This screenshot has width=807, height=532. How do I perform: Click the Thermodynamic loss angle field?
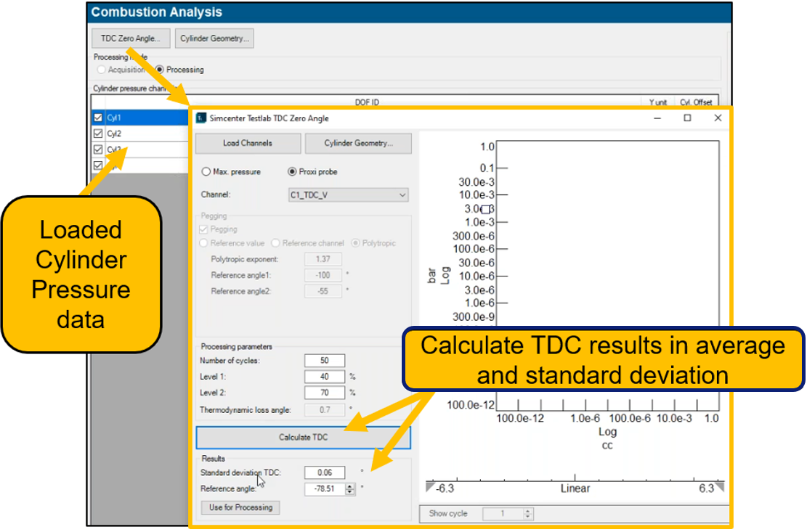(x=324, y=410)
